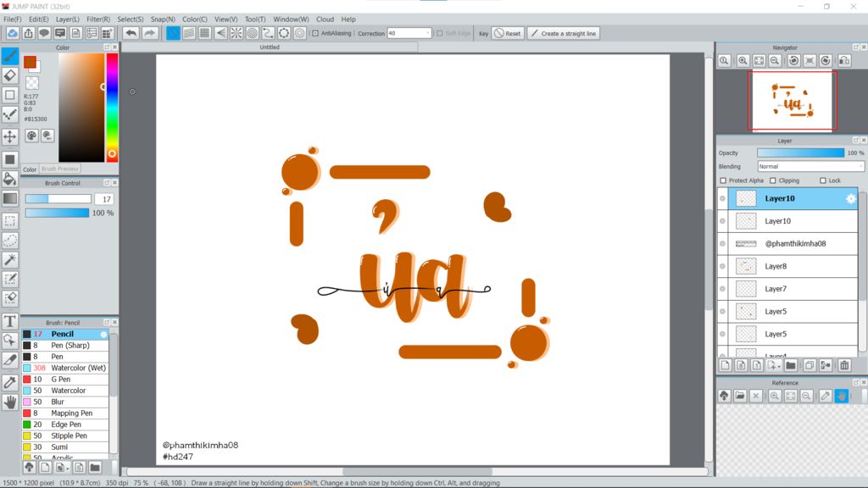Click the Undo arrow in toolbar
The height and width of the screenshot is (488, 868).
point(131,33)
